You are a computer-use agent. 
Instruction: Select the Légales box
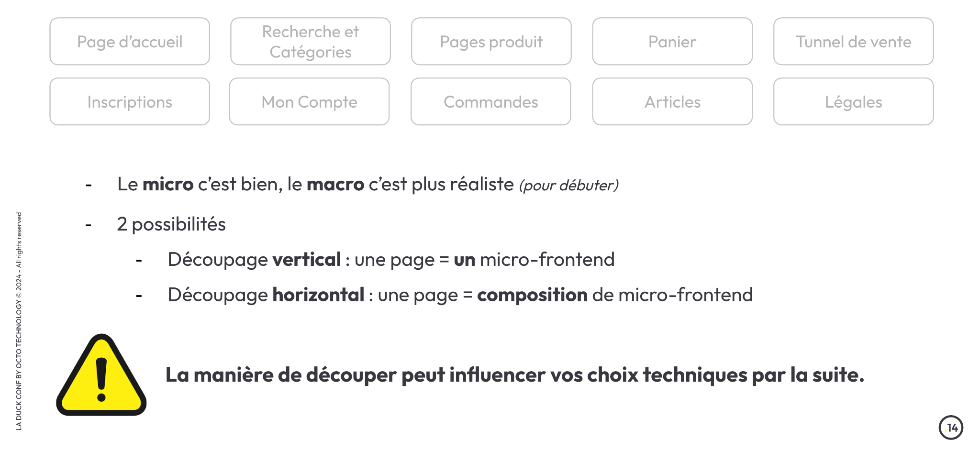854,102
